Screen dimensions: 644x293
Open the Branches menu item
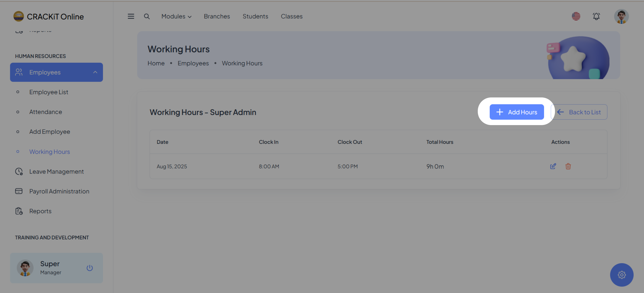point(217,16)
